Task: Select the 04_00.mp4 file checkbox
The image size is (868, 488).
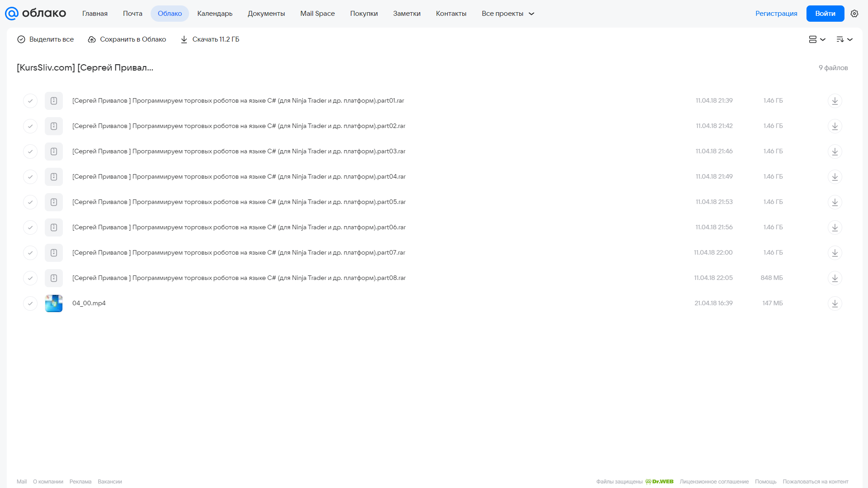Action: (30, 303)
